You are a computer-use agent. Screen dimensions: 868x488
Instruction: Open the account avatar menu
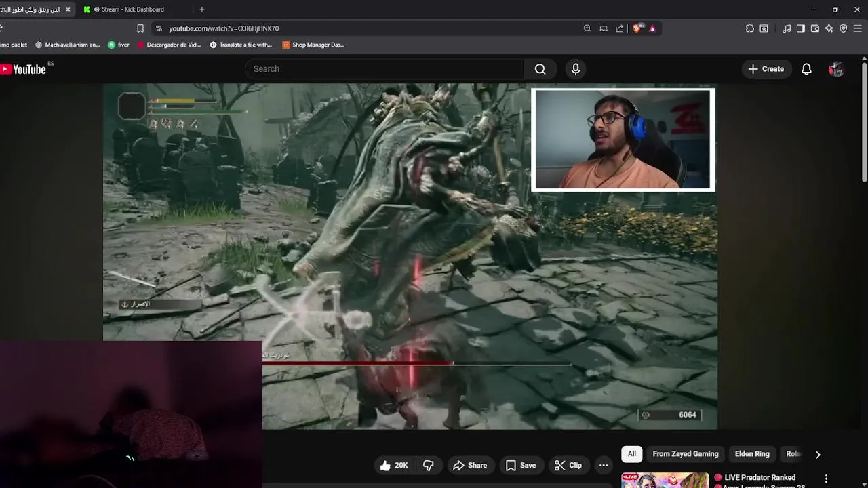(x=836, y=69)
